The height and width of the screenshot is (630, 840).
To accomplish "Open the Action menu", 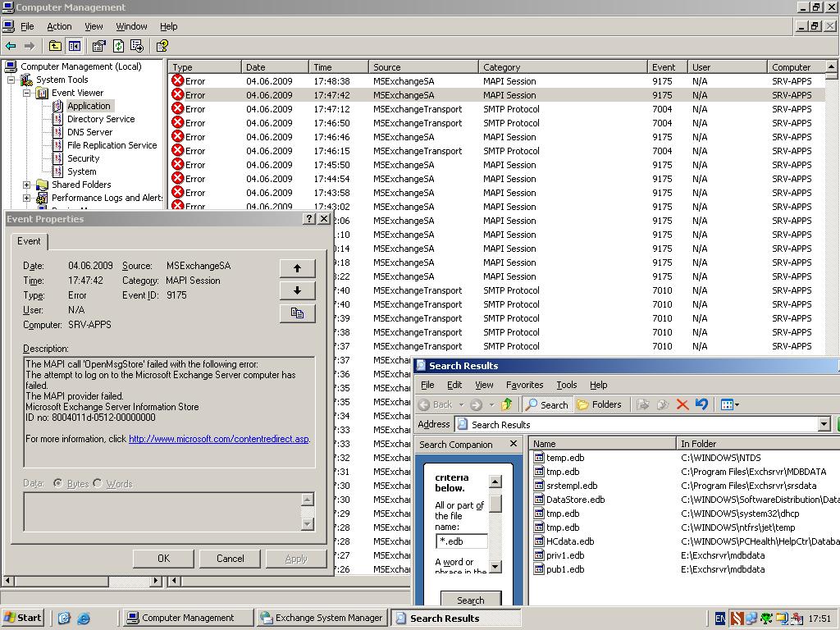I will (x=59, y=26).
